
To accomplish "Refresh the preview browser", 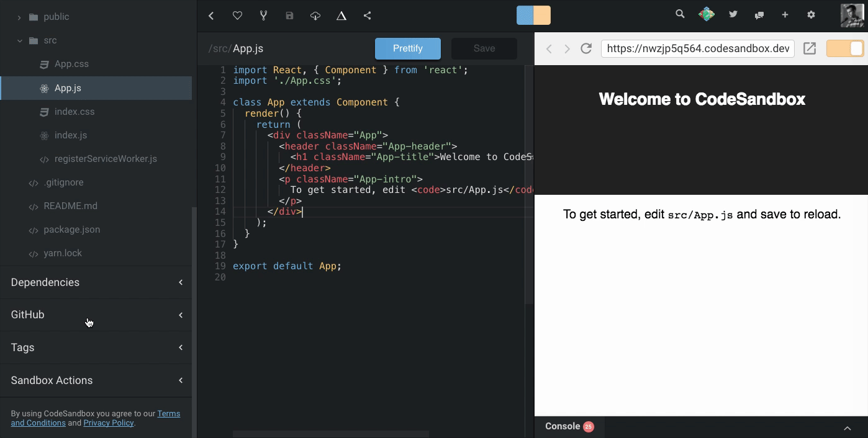I will pos(585,48).
